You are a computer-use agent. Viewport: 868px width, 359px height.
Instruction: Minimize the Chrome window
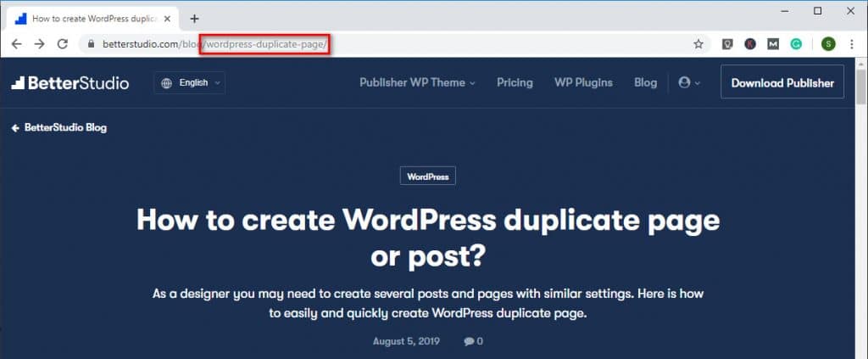[x=784, y=11]
